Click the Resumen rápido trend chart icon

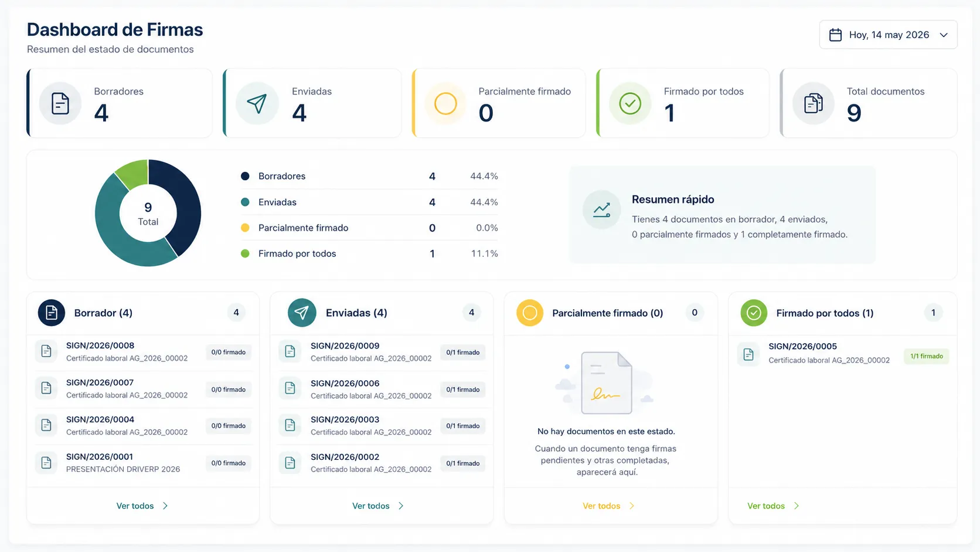[x=601, y=210]
